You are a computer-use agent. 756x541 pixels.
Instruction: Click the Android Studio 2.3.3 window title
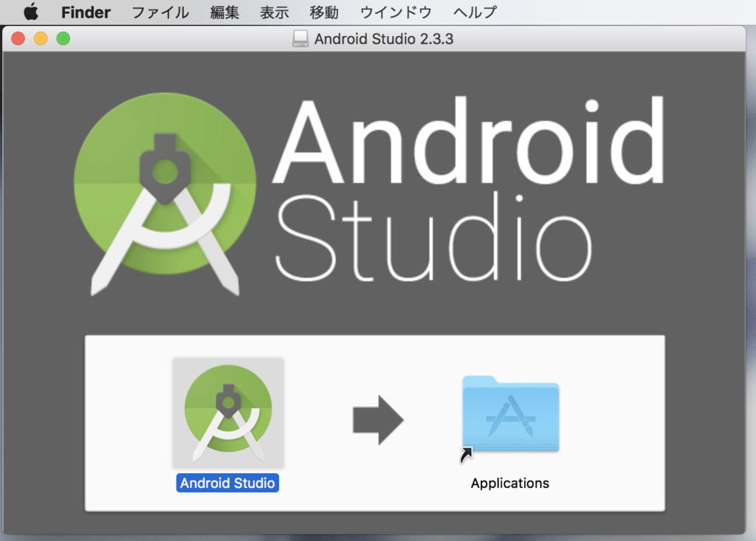384,38
